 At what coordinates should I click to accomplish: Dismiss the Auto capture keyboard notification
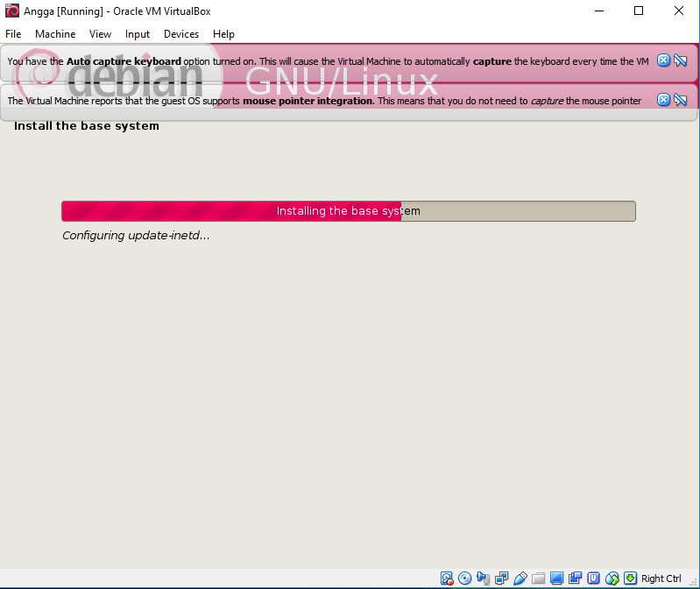pyautogui.click(x=663, y=60)
